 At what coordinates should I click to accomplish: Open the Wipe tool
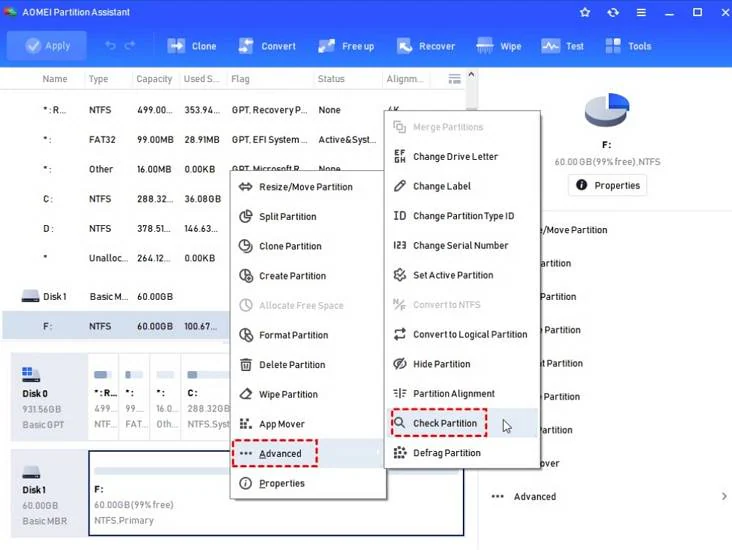pos(499,46)
